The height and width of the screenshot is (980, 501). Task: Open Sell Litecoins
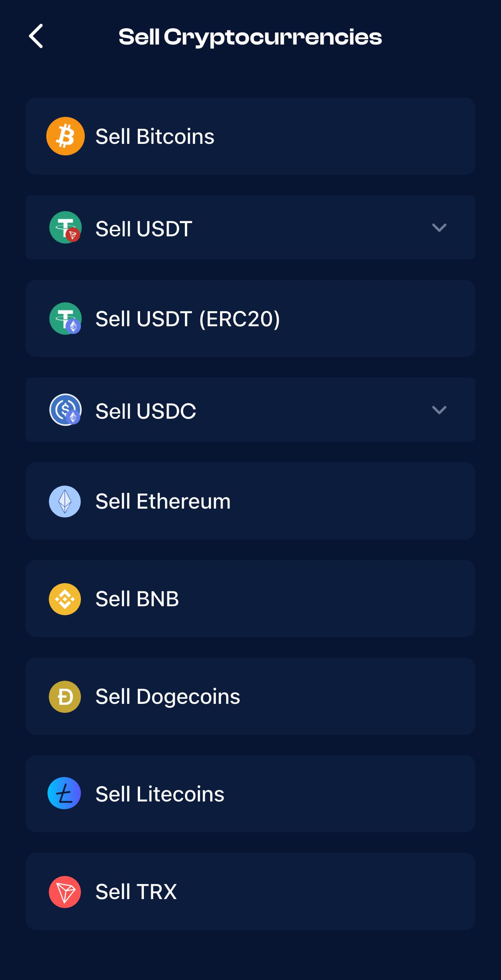pos(250,794)
